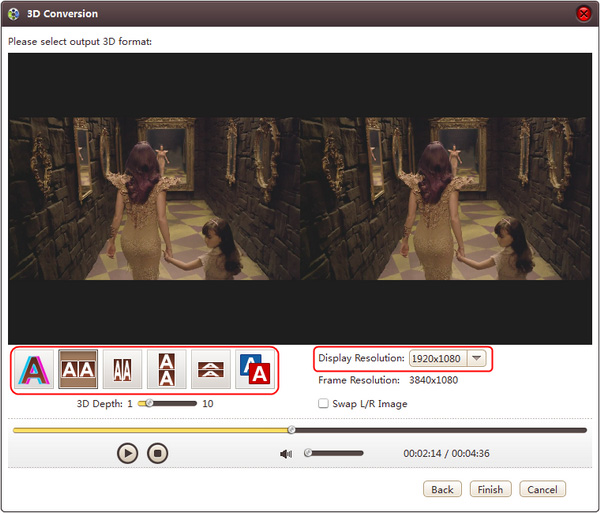This screenshot has width=600, height=513.
Task: Choose full-width side-by-side 3D format
Action: [x=78, y=369]
